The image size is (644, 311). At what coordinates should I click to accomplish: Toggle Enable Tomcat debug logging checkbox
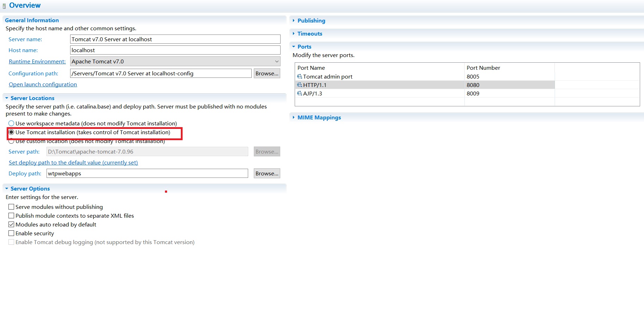click(x=11, y=242)
